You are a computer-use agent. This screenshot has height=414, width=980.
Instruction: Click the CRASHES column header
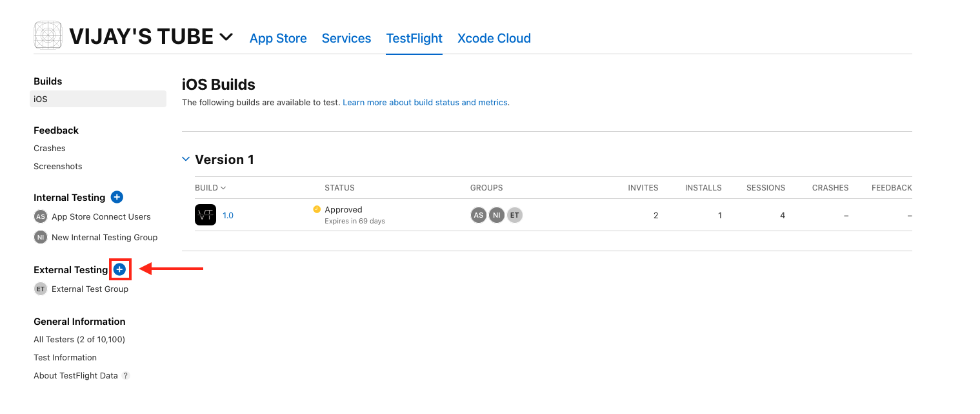click(830, 188)
